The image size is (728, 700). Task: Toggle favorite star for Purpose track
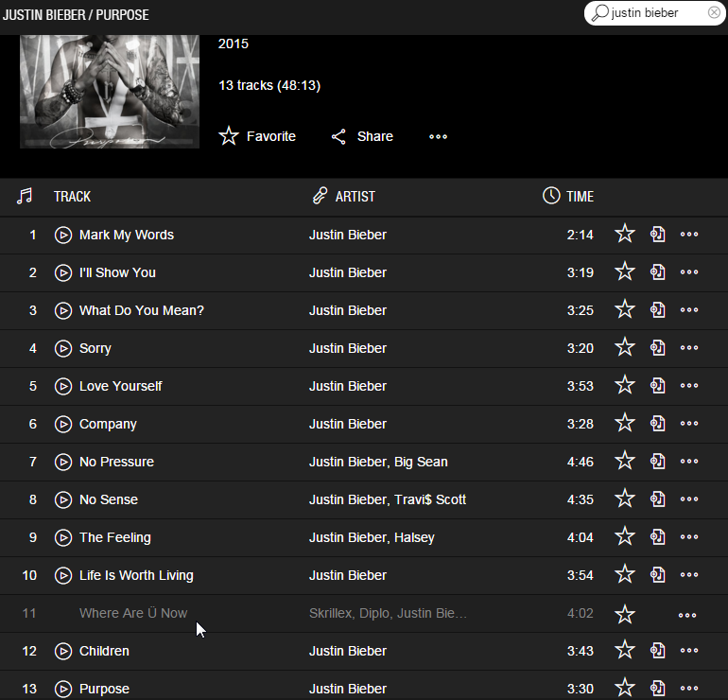(x=625, y=688)
